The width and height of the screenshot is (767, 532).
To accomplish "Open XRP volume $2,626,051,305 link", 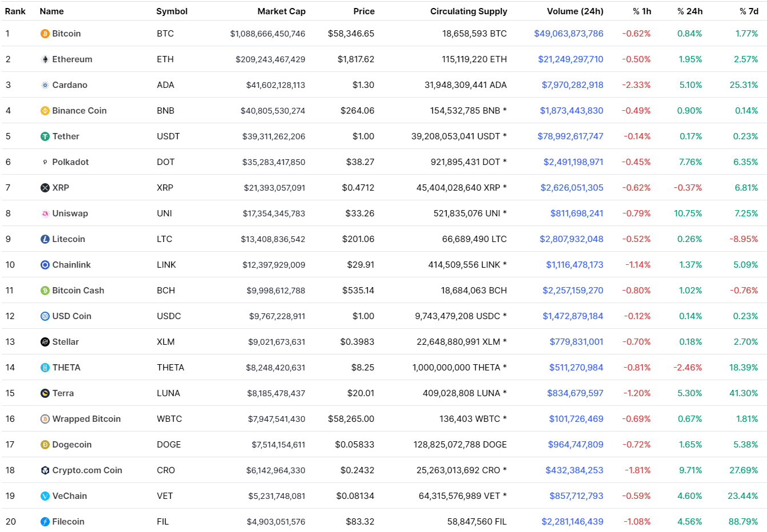I will [x=572, y=188].
